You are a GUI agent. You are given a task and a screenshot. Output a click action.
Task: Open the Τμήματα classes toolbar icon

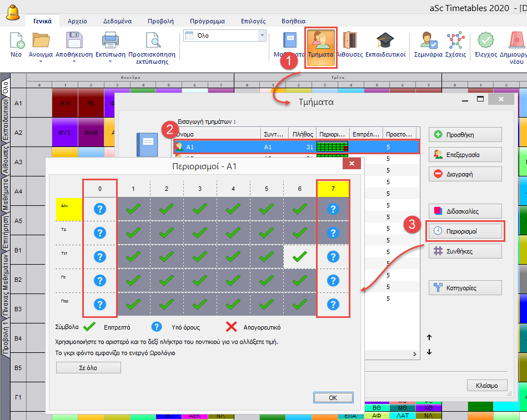coord(320,43)
